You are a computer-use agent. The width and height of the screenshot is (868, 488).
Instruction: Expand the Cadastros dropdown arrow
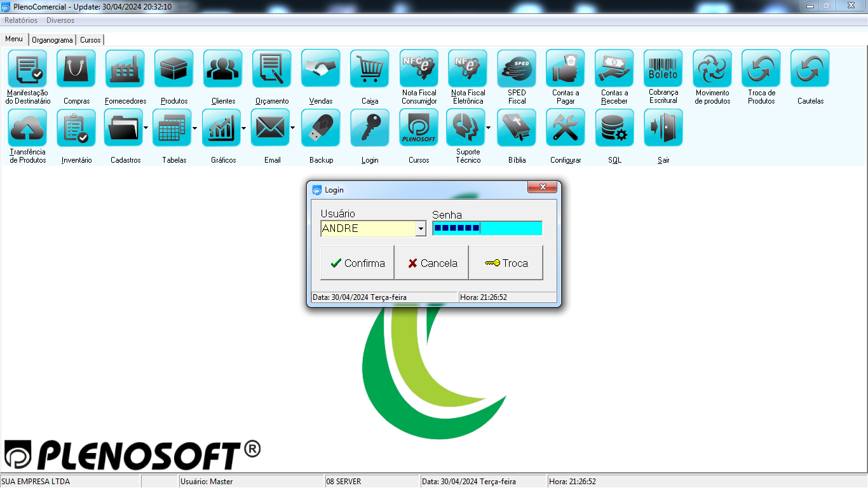coord(146,128)
